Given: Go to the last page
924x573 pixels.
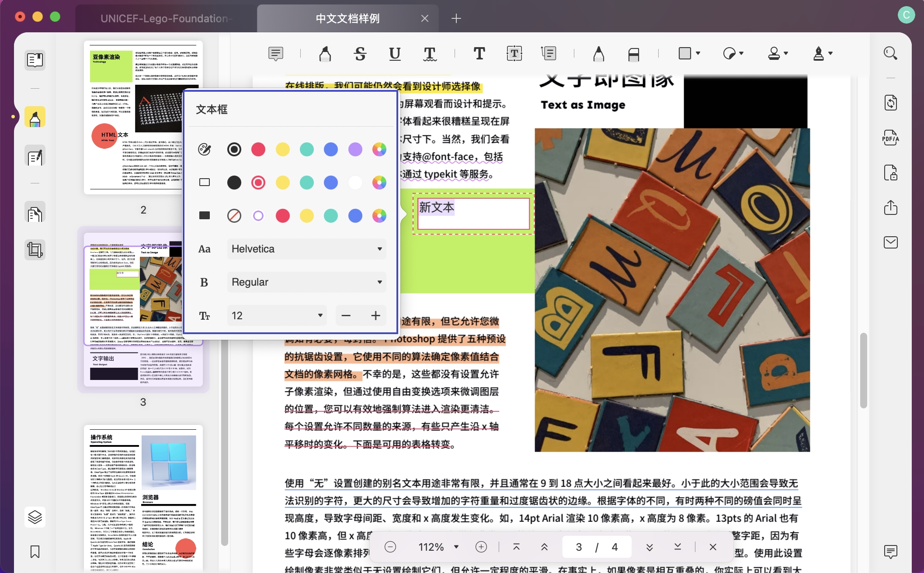Looking at the screenshot, I should pos(678,547).
